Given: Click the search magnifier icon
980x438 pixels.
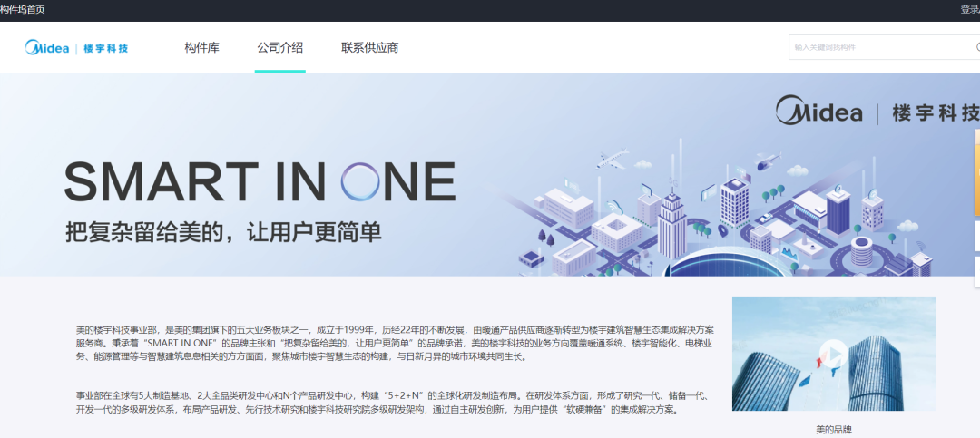Looking at the screenshot, I should click(x=977, y=47).
